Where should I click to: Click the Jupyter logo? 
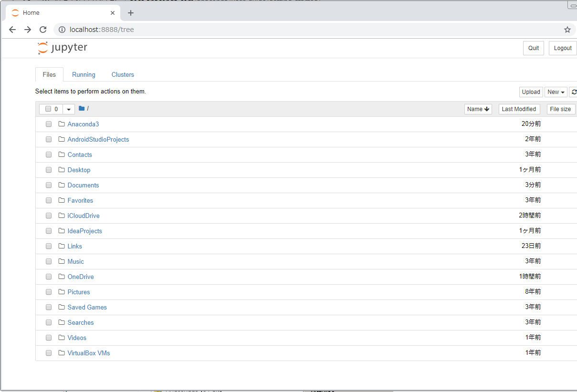(x=63, y=48)
